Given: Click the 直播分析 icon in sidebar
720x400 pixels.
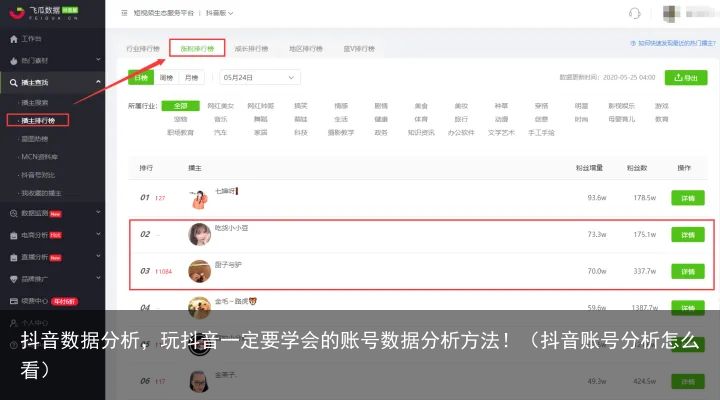Looking at the screenshot, I should pyautogui.click(x=14, y=257).
